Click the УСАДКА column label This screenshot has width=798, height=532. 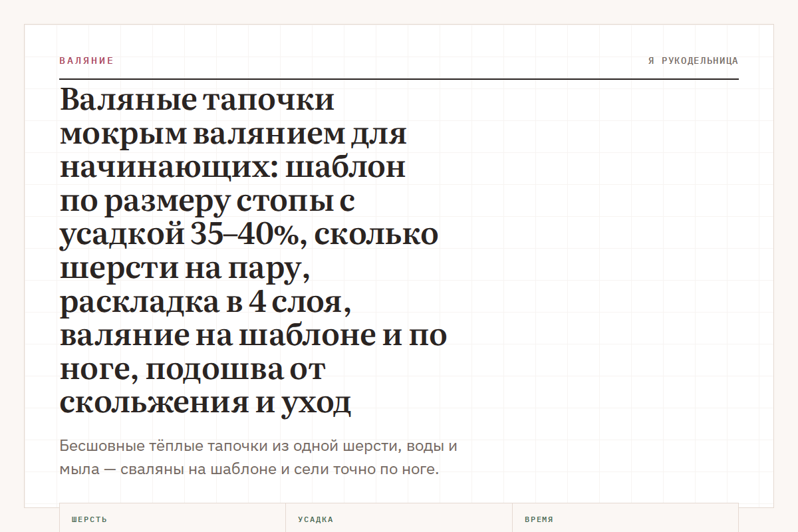(315, 520)
